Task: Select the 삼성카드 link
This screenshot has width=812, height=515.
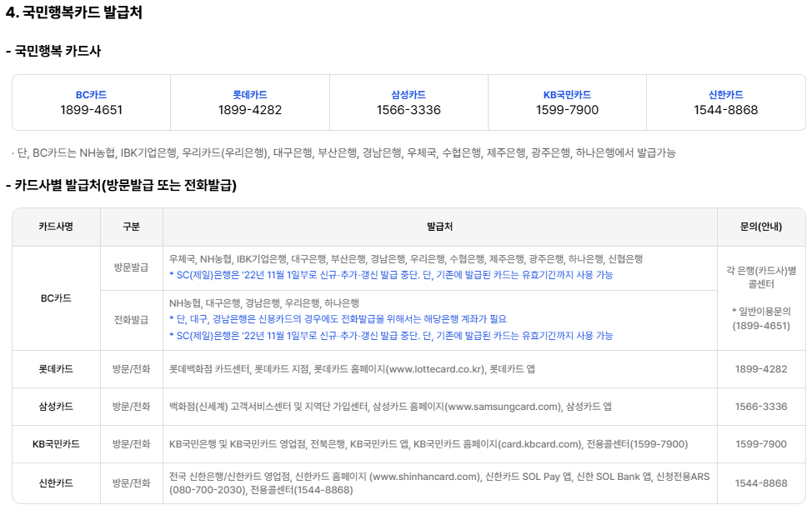Action: [x=409, y=94]
